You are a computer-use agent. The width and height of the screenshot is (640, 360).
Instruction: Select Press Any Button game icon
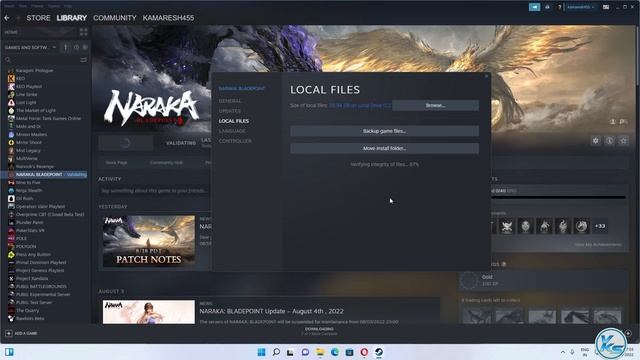pyautogui.click(x=11, y=254)
